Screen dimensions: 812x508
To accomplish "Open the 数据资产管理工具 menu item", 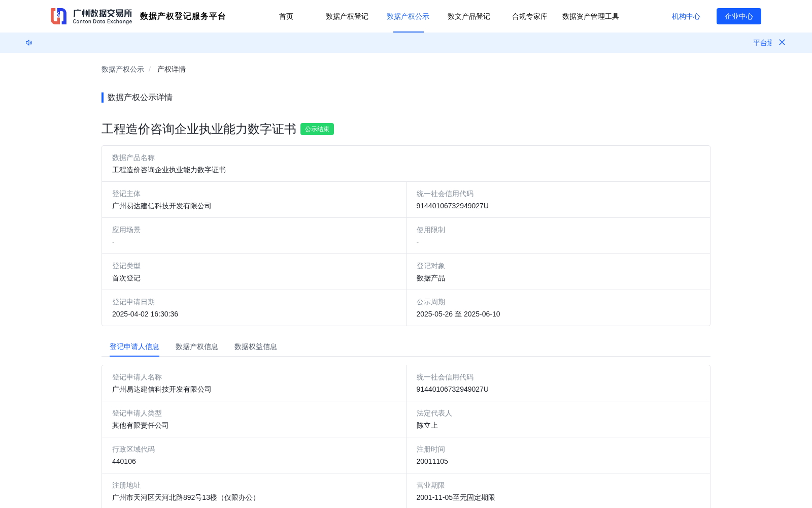I will pos(591,16).
